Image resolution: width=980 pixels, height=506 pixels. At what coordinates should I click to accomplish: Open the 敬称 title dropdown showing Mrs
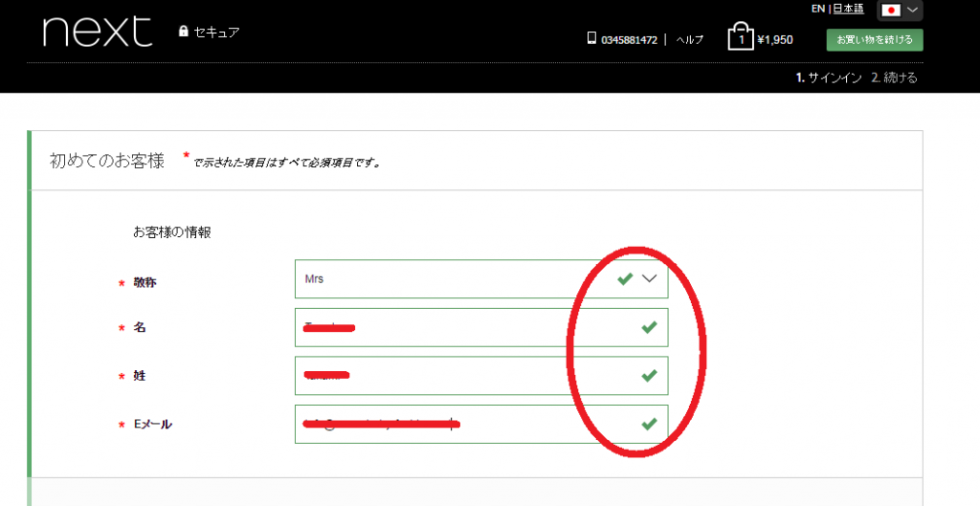481,279
